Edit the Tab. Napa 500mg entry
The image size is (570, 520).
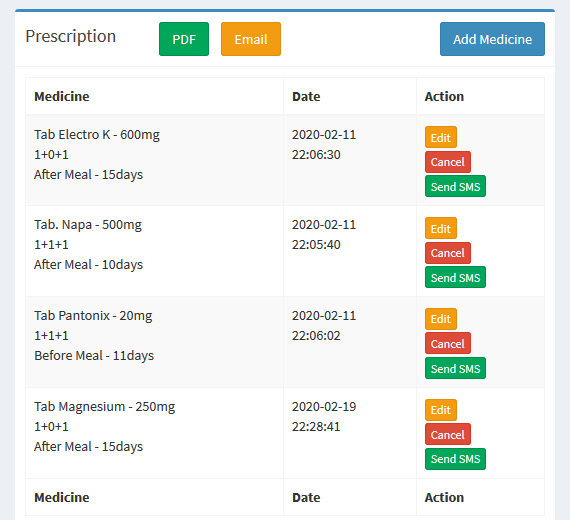441,228
